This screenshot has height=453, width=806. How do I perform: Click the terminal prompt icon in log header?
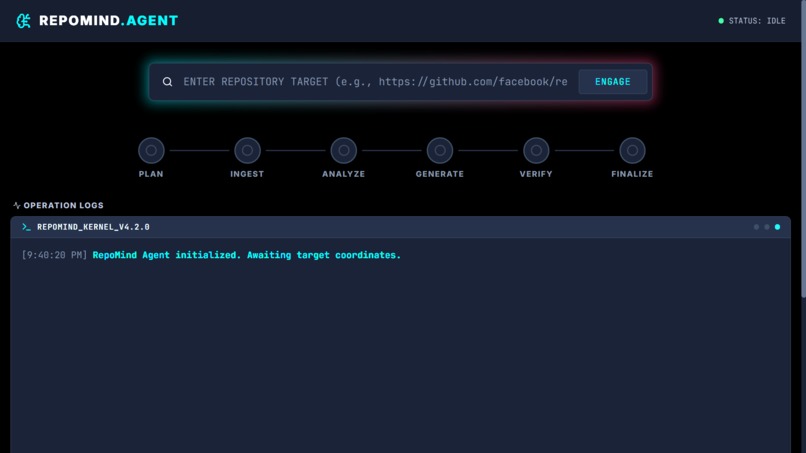(26, 227)
